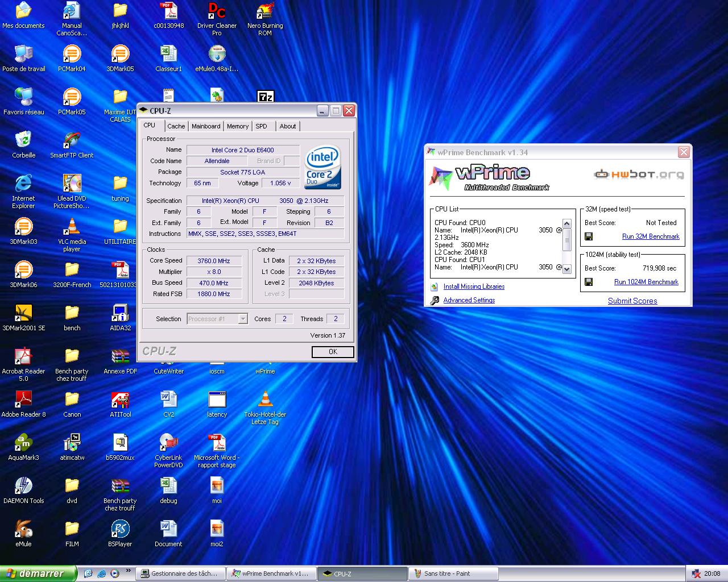Image resolution: width=728 pixels, height=582 pixels.
Task: Select AquaMark3 desktop icon
Action: (23, 447)
